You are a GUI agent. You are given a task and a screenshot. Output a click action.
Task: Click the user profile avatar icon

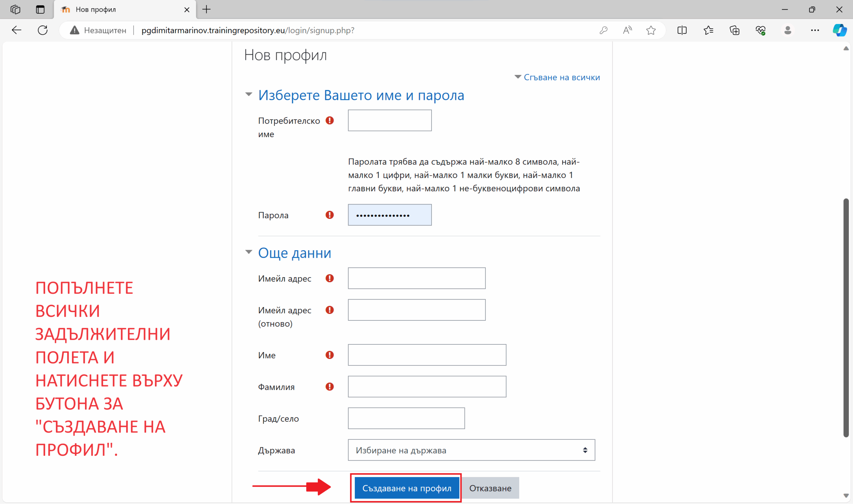(x=787, y=30)
